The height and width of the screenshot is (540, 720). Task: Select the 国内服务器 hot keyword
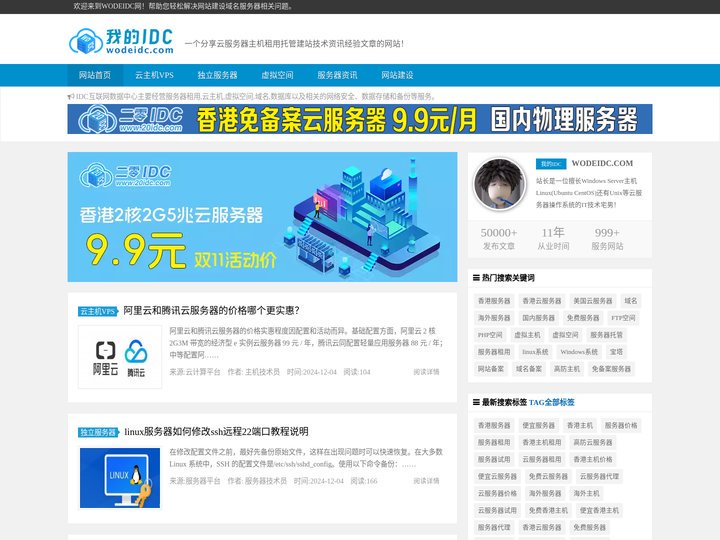pyautogui.click(x=538, y=318)
